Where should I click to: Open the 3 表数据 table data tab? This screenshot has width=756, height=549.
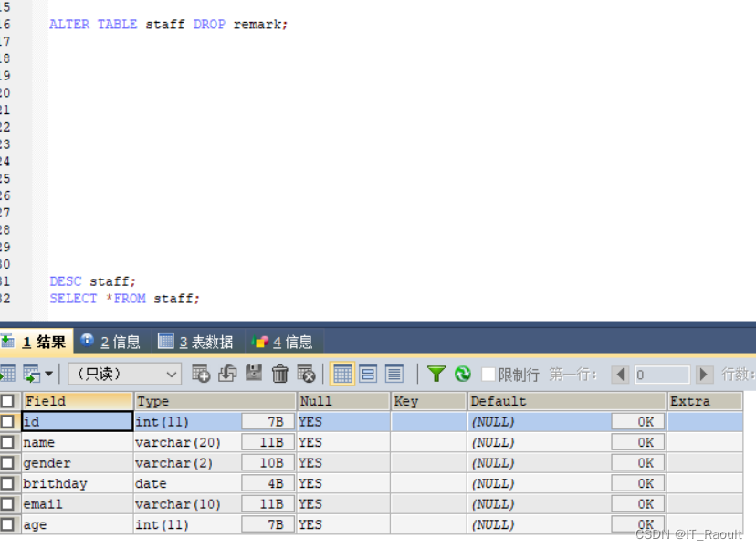(196, 342)
